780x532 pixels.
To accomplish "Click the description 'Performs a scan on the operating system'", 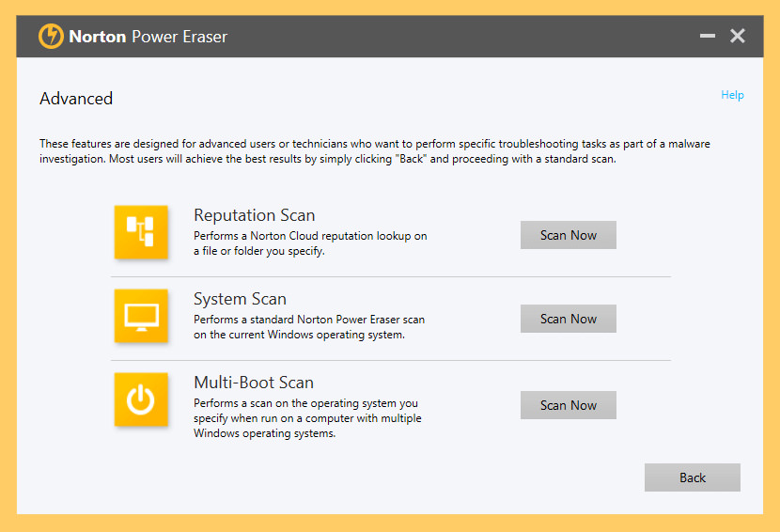I will click(x=307, y=418).
